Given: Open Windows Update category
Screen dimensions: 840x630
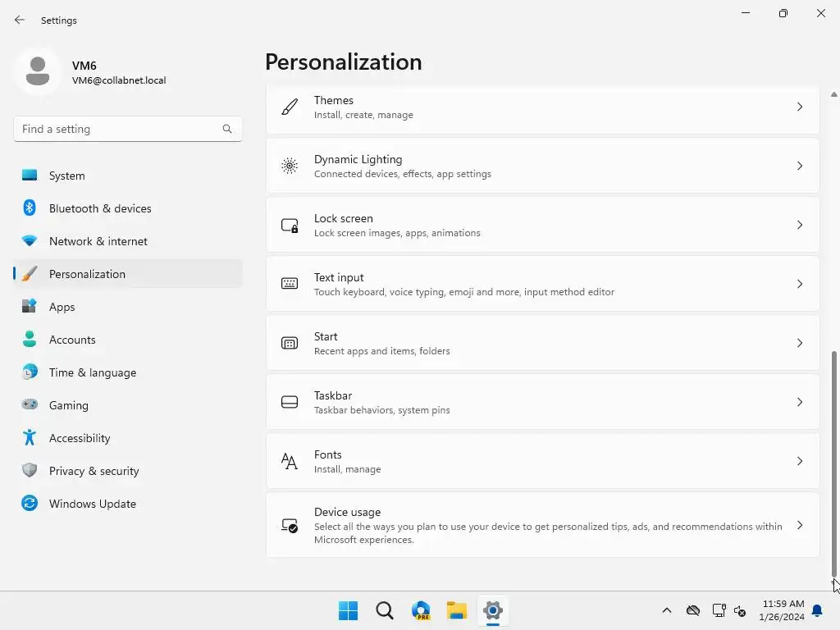Looking at the screenshot, I should [x=127, y=503].
